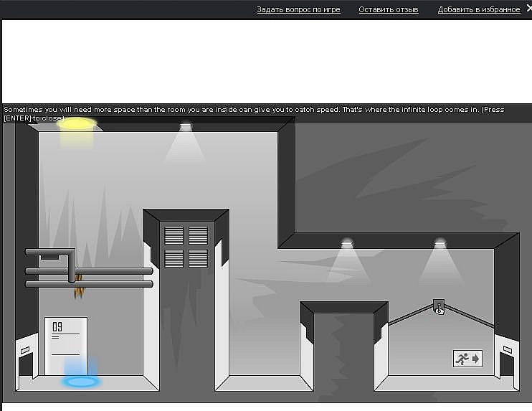Click 'Добавить в избранное' link
Screen dimensions: 532x411
pyautogui.click(x=479, y=9)
